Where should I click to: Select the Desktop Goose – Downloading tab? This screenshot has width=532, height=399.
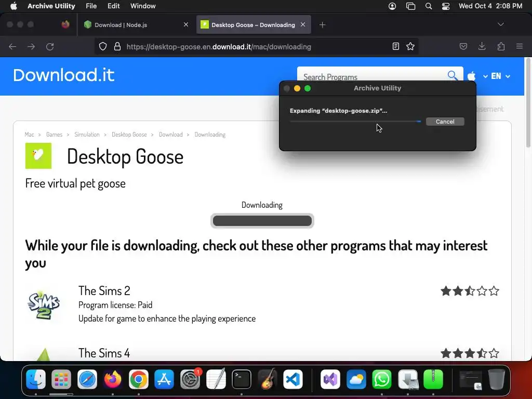[254, 25]
